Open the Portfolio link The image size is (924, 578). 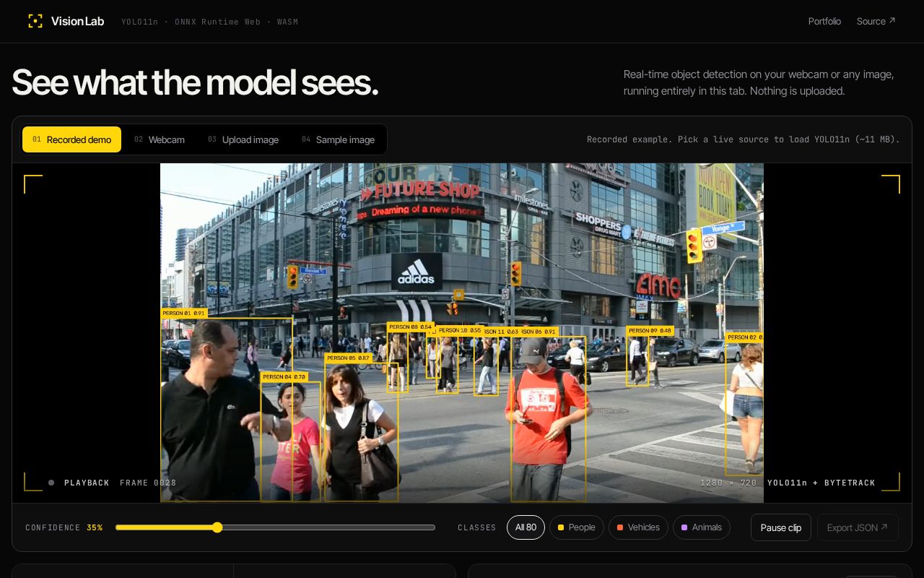coord(824,21)
